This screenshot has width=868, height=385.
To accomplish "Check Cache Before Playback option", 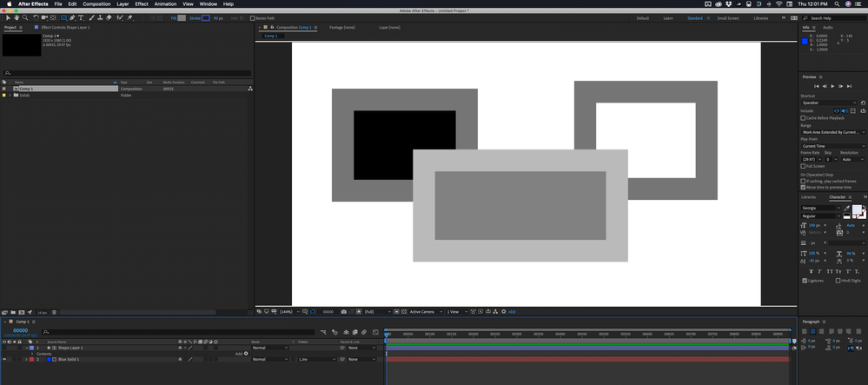I will 804,118.
